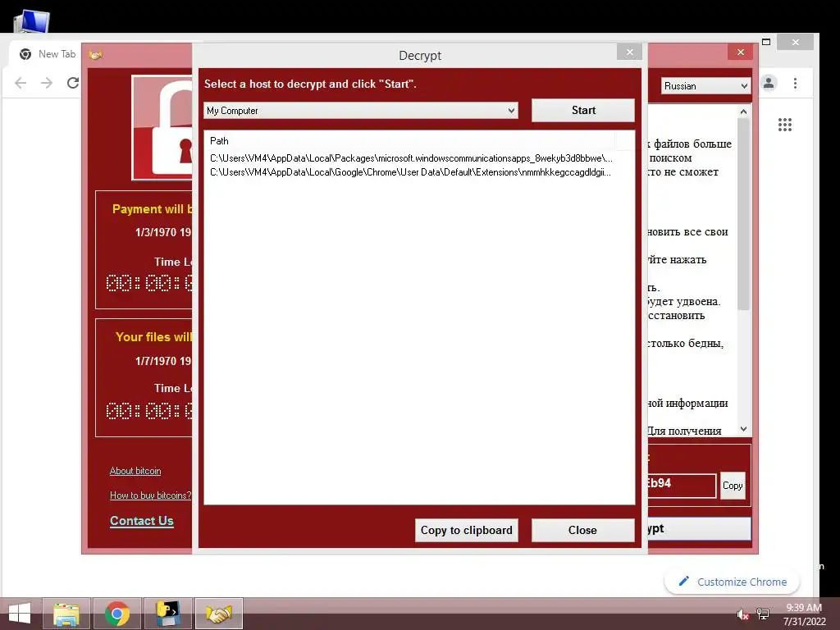Click Close button in Decrypt dialog
Image resolution: width=840 pixels, height=630 pixels.
[x=583, y=531]
